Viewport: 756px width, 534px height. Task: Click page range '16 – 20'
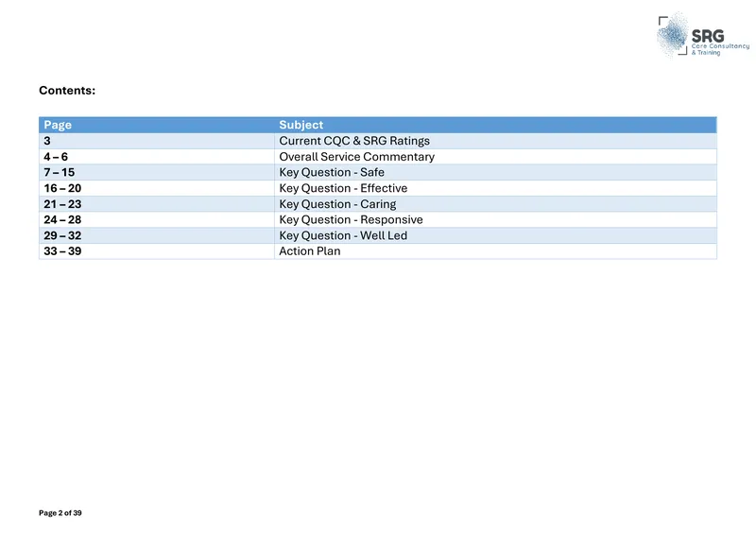click(62, 188)
